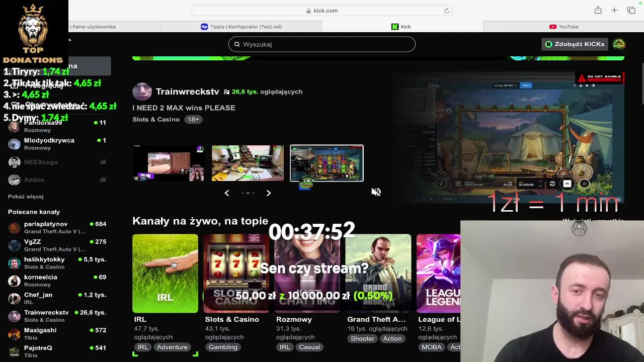The image size is (644, 362).
Task: Click the IRL tag under Rozmowy
Action: 285,347
